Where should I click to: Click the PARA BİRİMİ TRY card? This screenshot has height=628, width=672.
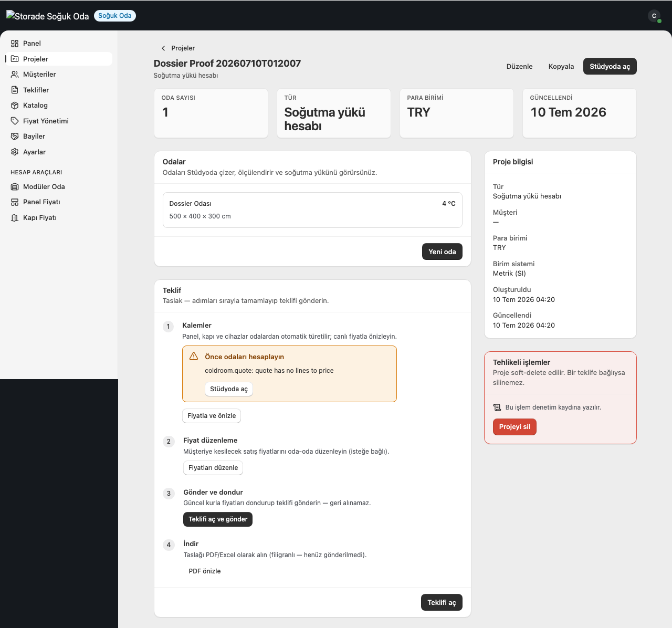(x=457, y=113)
